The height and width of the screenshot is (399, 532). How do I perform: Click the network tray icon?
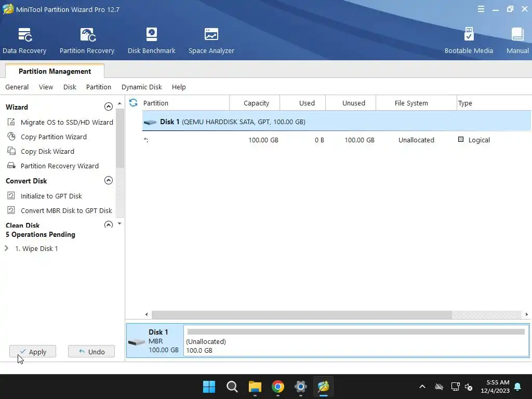click(x=455, y=387)
